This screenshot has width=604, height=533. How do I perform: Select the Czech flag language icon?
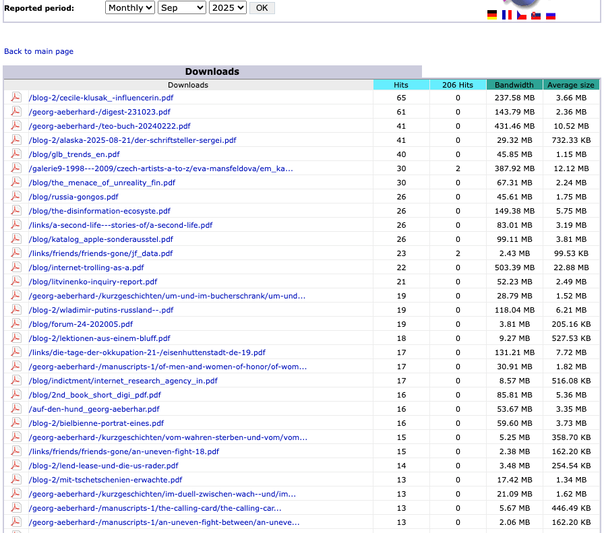(521, 15)
